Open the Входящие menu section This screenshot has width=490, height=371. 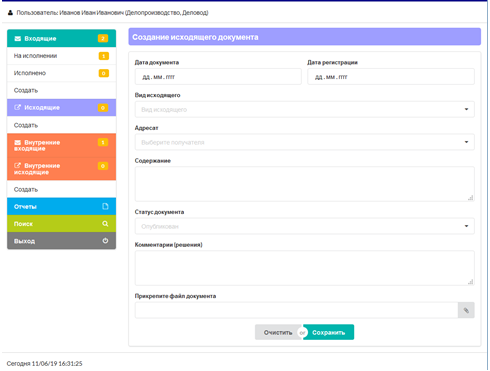[62, 38]
